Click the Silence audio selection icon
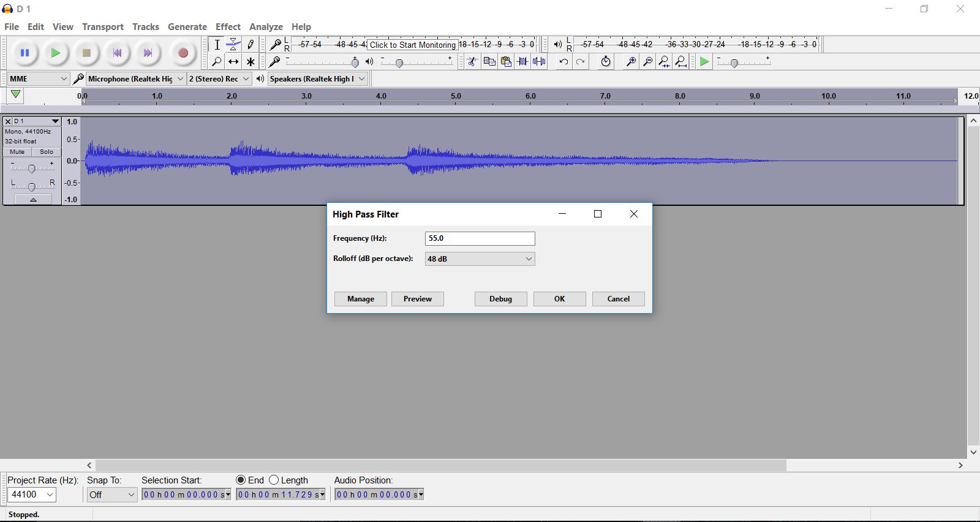This screenshot has width=980, height=522. tap(540, 61)
